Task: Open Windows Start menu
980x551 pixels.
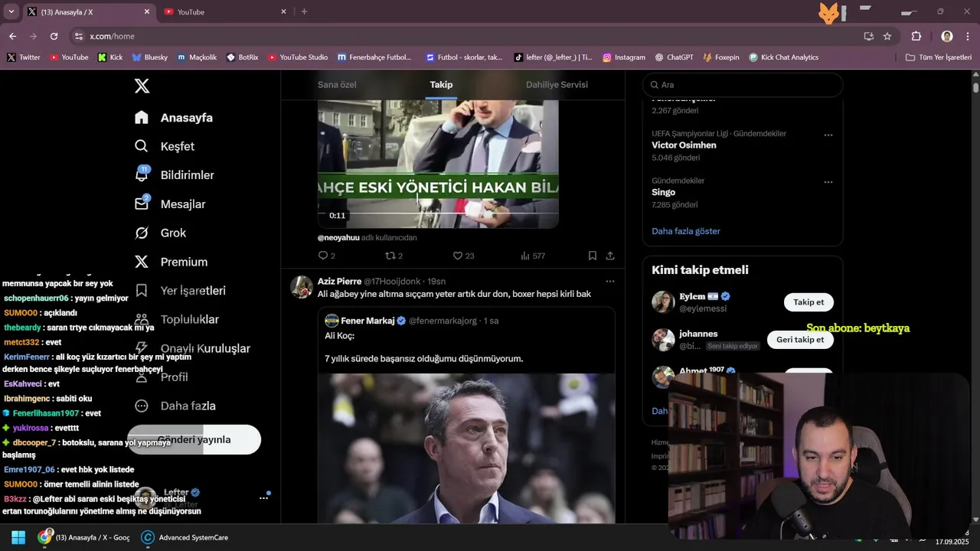Action: click(x=18, y=537)
